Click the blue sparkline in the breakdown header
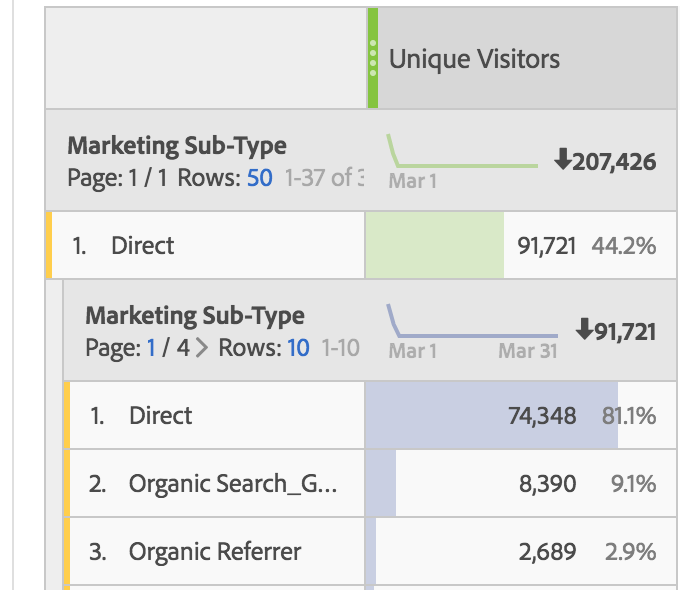The image size is (692, 590). click(x=472, y=321)
